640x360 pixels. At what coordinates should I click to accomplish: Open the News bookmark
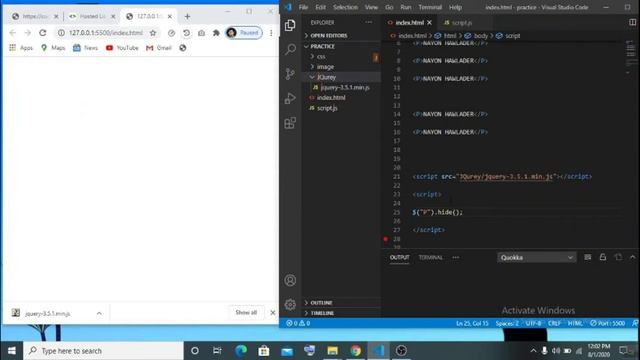(85, 48)
